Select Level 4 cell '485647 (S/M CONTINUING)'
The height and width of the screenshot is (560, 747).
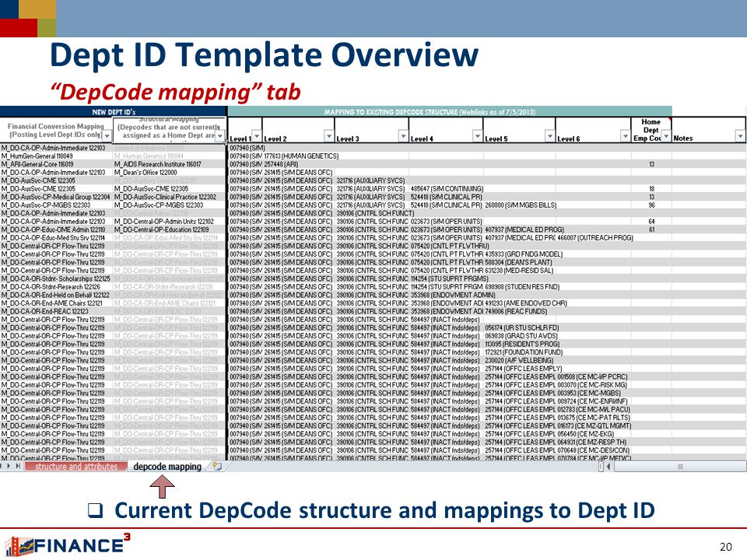click(x=447, y=188)
